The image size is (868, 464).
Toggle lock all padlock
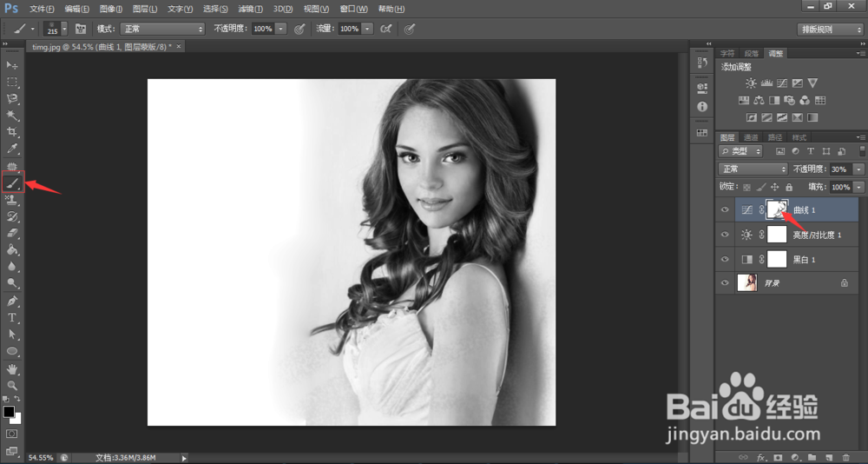click(789, 188)
